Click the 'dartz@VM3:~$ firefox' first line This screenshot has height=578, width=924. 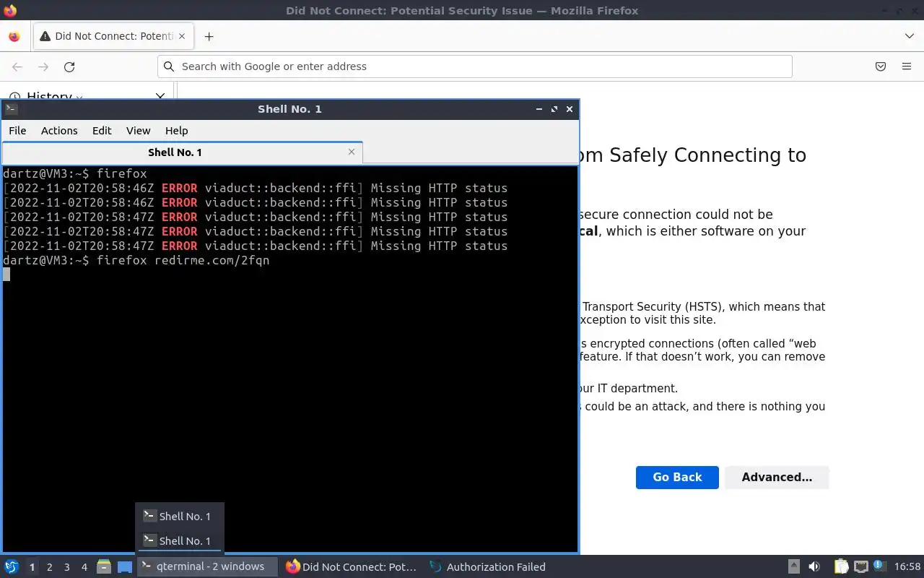[x=75, y=173]
